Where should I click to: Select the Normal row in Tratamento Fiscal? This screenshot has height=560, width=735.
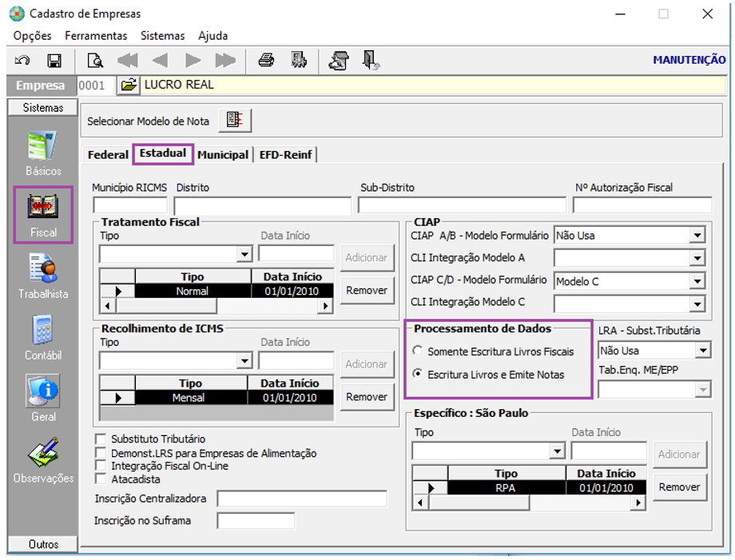click(217, 291)
